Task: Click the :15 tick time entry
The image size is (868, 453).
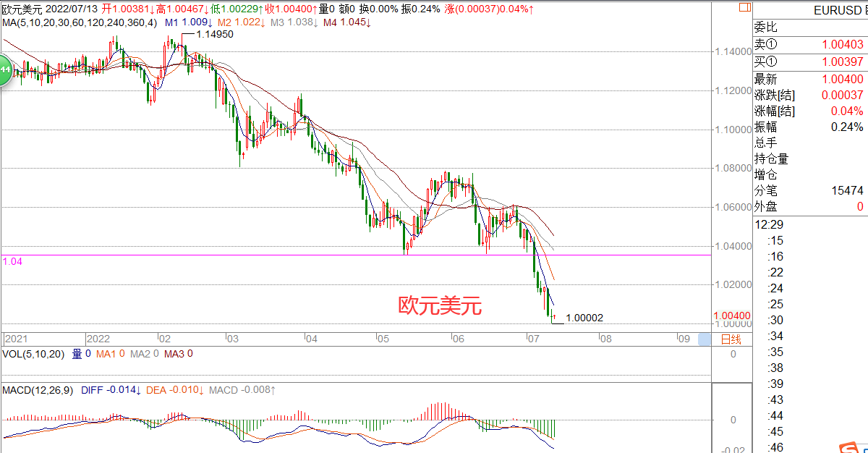Action: click(x=775, y=240)
